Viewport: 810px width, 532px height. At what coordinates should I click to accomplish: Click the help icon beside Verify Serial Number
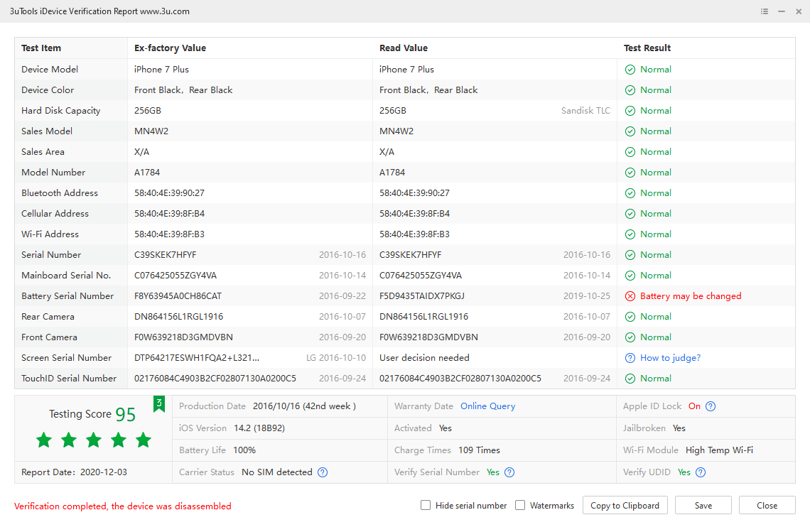tap(509, 472)
